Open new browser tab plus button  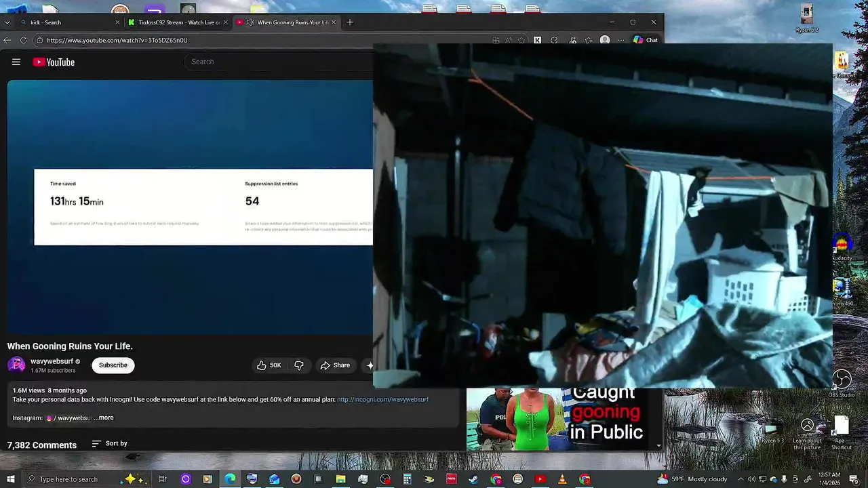point(350,22)
